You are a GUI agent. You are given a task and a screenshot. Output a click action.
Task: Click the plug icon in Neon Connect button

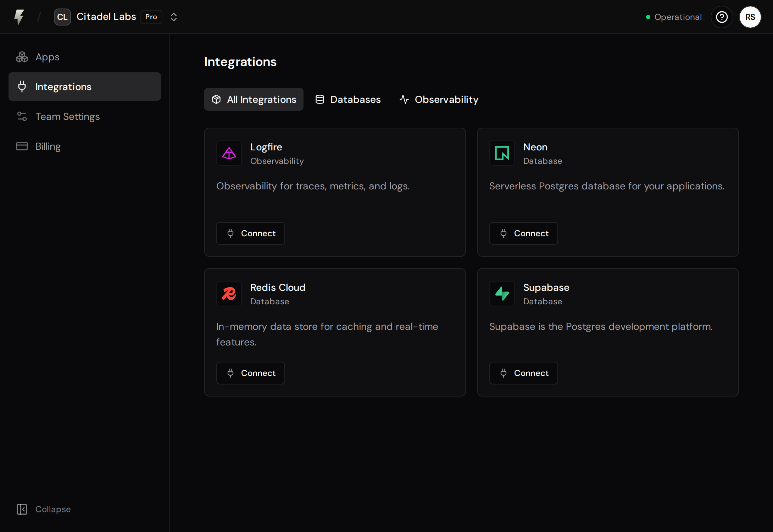(x=504, y=233)
